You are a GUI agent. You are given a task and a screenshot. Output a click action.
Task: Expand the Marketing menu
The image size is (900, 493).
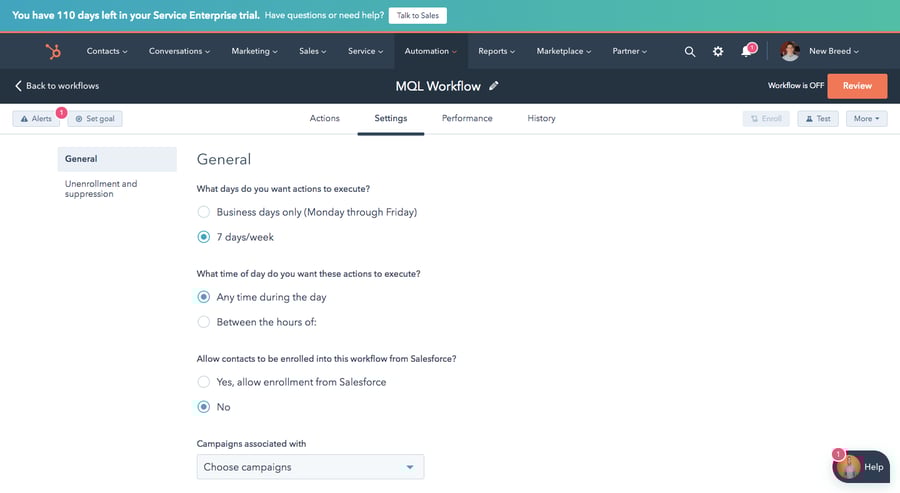tap(254, 51)
